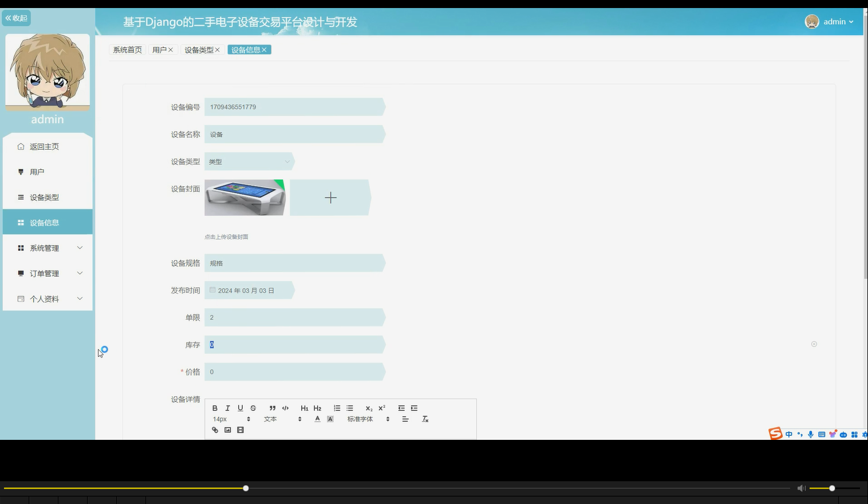Create a bulleted list
This screenshot has width=868, height=504.
pyautogui.click(x=350, y=408)
